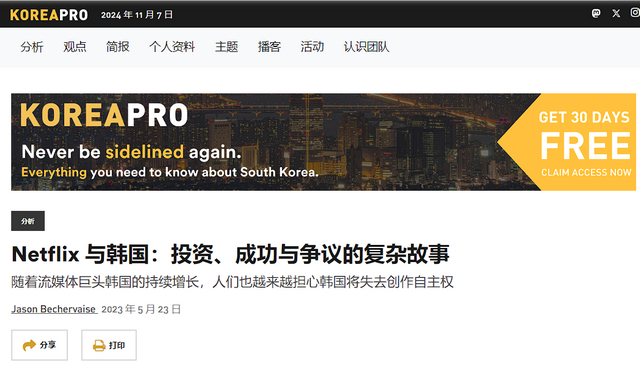
Task: Select the dark 分析 category tag
Action: pos(28,221)
